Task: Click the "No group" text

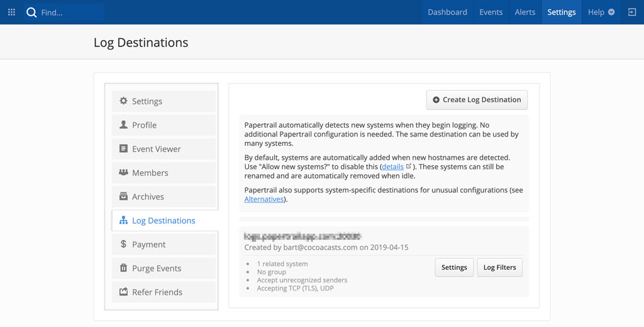Action: [272, 272]
